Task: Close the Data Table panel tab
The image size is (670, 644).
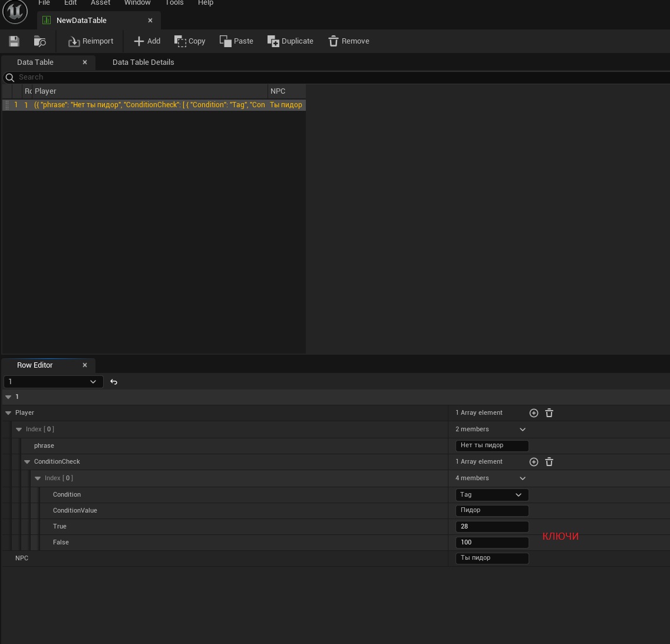Action: 85,62
